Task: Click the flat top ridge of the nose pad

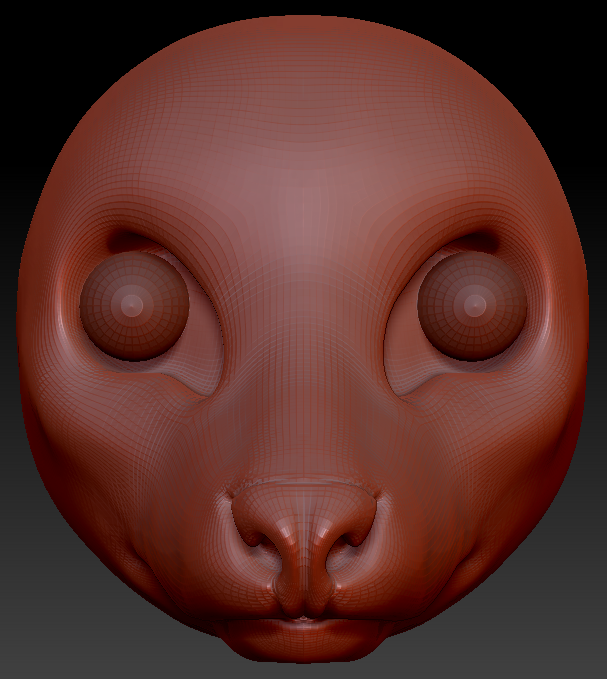Action: coord(304,490)
